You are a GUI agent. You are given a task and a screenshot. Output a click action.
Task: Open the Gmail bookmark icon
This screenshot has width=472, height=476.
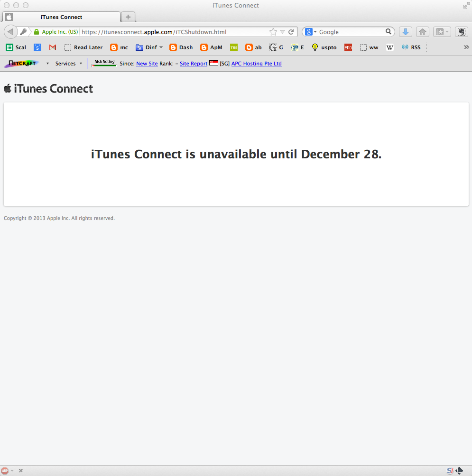(53, 47)
